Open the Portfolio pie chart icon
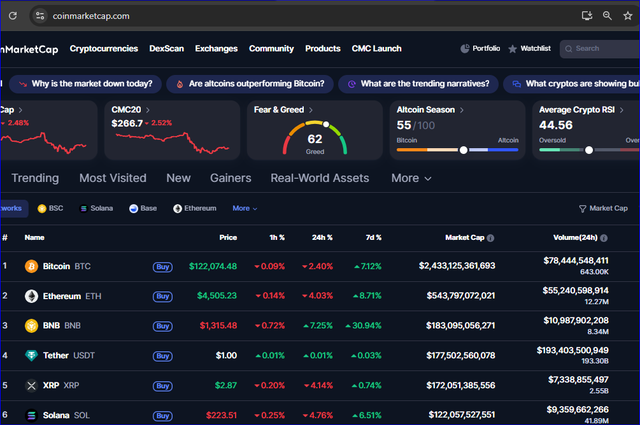Viewport: 640px width, 425px height. pos(465,48)
